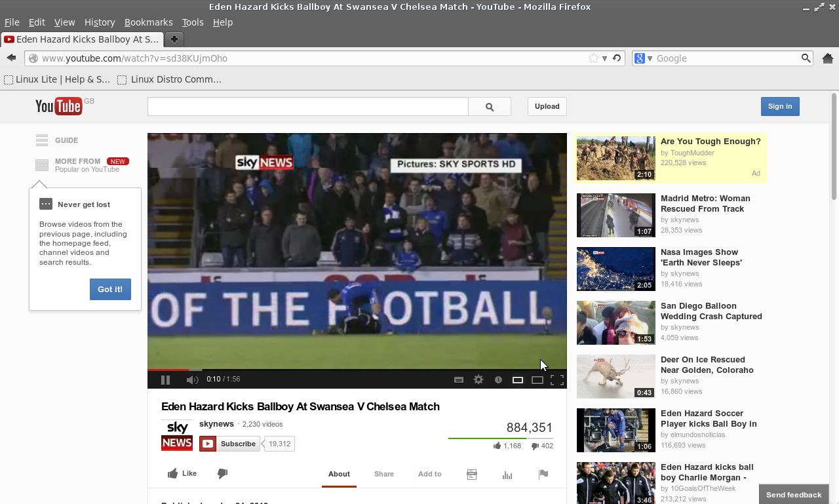
Task: Open the Send feedback button
Action: coord(794,495)
